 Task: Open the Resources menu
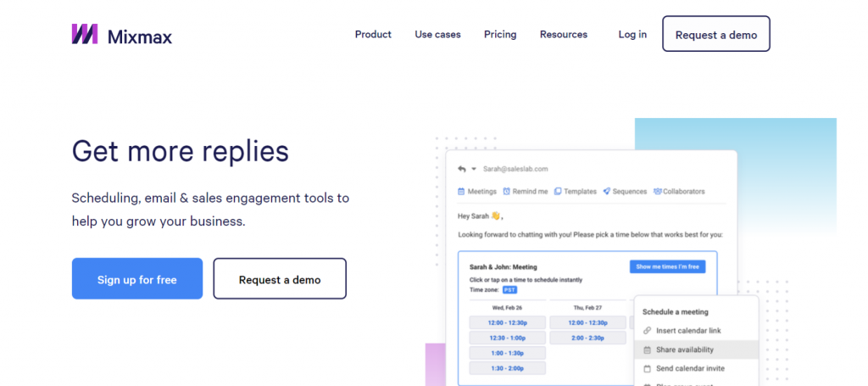click(564, 34)
